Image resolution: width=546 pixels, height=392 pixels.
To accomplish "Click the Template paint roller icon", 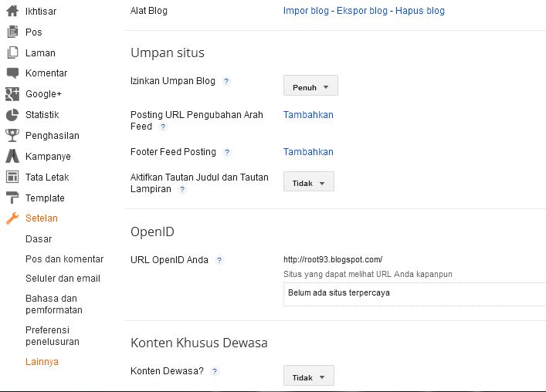I will coord(12,198).
